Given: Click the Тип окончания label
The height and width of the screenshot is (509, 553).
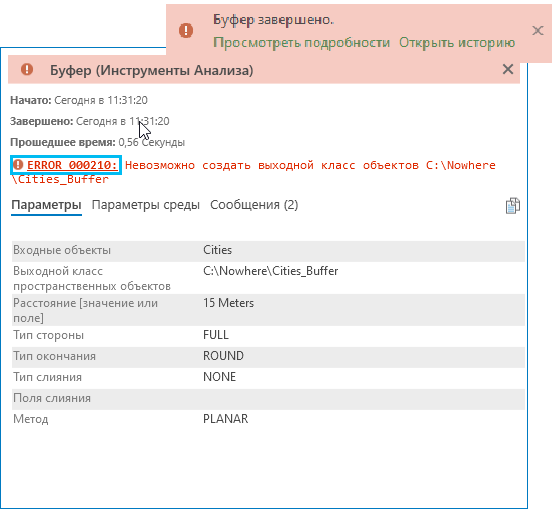Looking at the screenshot, I should [x=54, y=356].
